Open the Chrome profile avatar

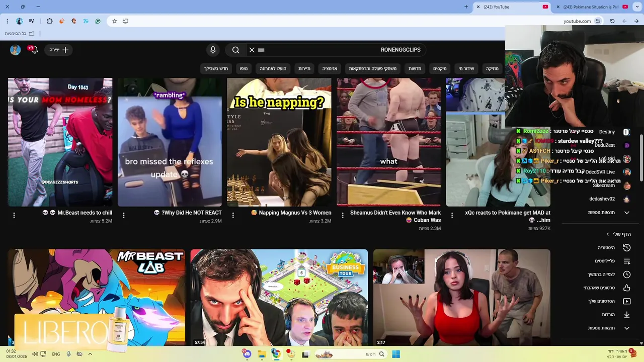19,21
